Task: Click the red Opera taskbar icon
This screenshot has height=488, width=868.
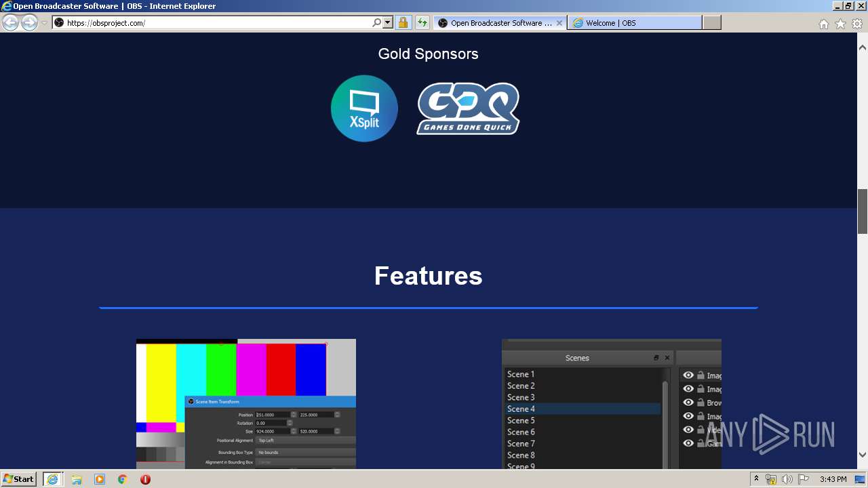Action: coord(145,479)
